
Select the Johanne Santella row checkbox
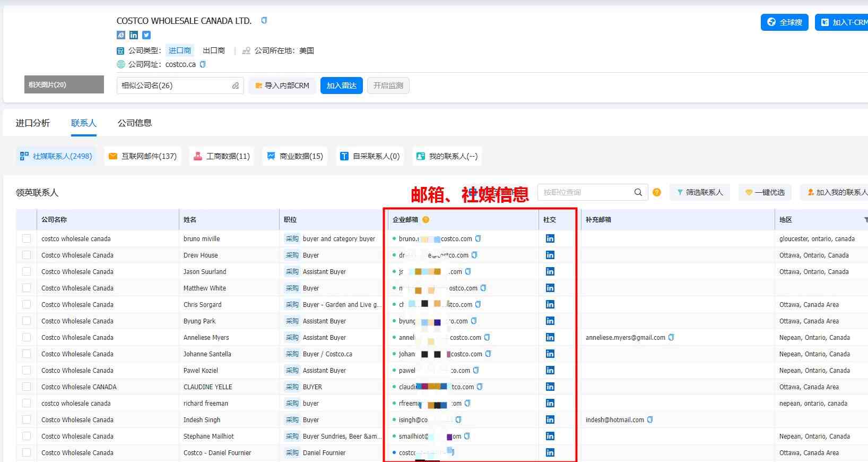point(27,354)
